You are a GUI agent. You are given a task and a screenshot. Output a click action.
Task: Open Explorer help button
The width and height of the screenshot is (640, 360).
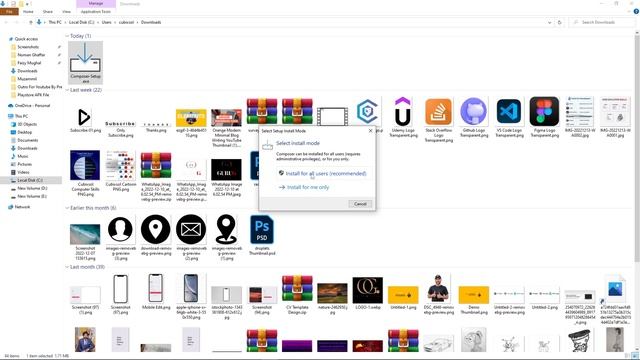[x=636, y=12]
